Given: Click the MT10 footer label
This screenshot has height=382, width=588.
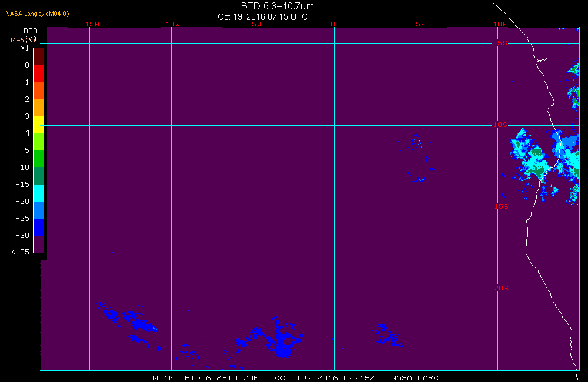Looking at the screenshot, I should tap(163, 377).
